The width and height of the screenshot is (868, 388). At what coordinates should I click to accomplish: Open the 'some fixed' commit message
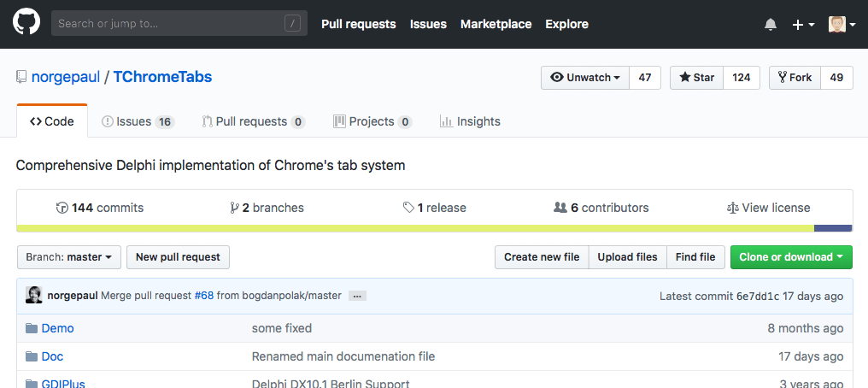coord(282,328)
